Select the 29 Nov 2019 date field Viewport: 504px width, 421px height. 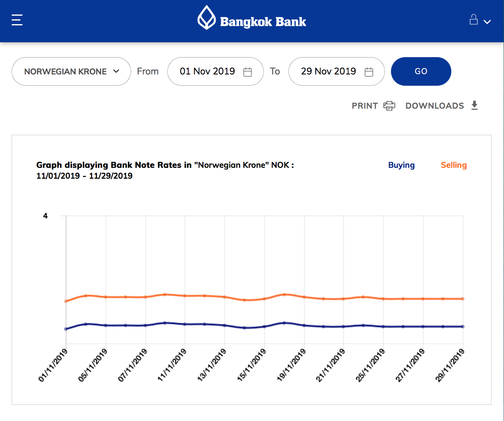(x=328, y=71)
